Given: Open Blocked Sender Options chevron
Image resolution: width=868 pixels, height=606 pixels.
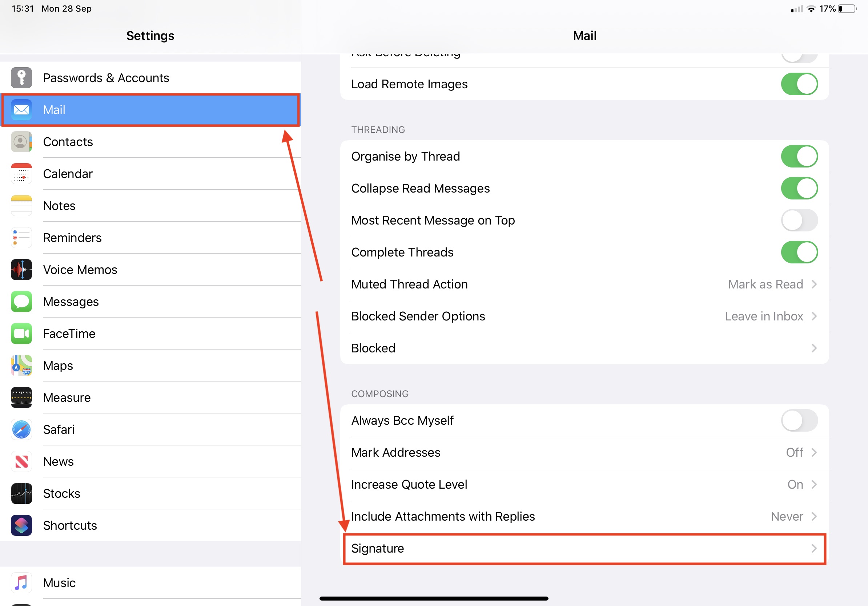Looking at the screenshot, I should pos(814,316).
